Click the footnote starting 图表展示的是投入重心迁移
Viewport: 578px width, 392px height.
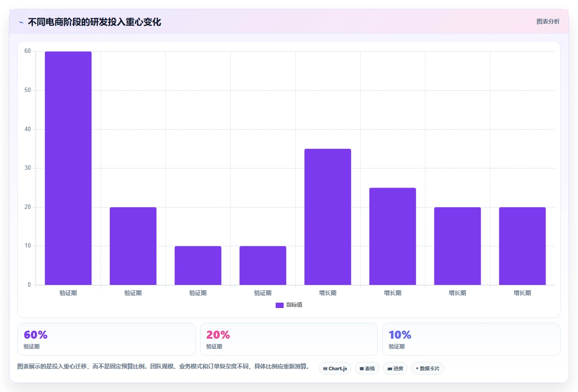click(x=163, y=367)
